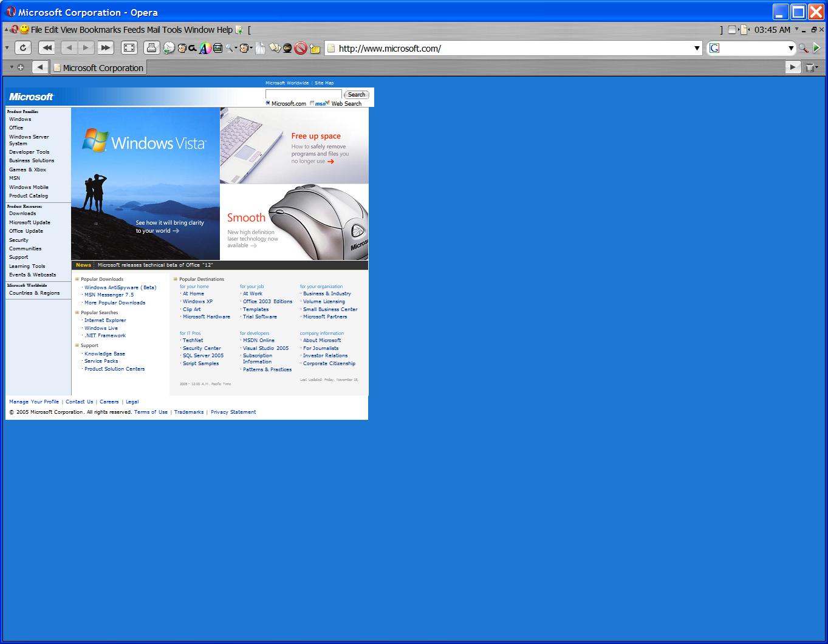Viewport: 828px width, 644px height.
Task: Click the green Go arrow icon
Action: pos(817,48)
